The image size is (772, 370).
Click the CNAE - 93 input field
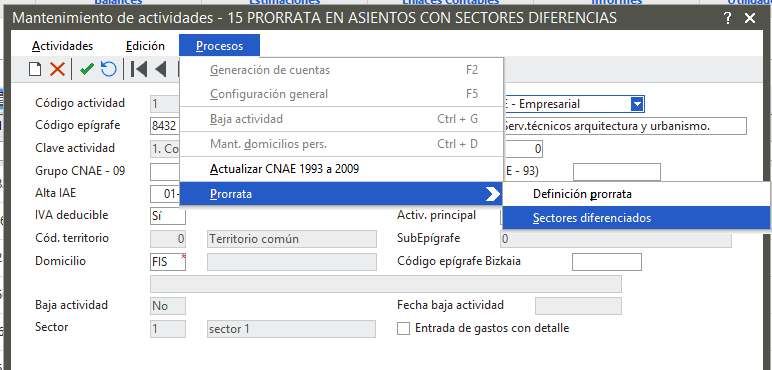[x=616, y=172]
